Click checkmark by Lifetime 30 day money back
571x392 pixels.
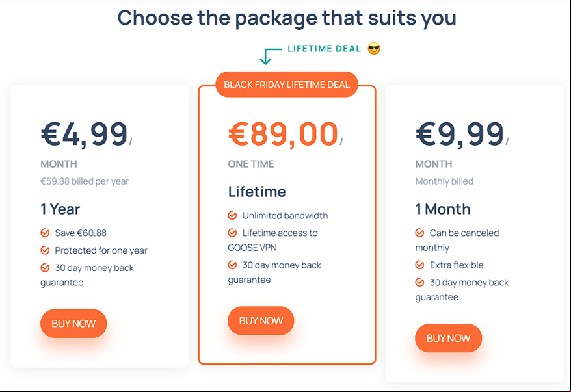coord(232,265)
